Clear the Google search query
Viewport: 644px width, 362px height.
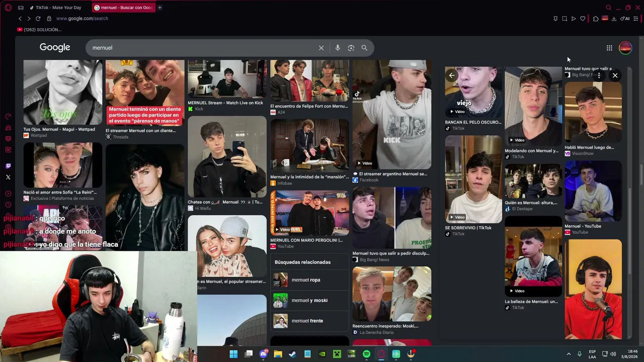coord(321,48)
